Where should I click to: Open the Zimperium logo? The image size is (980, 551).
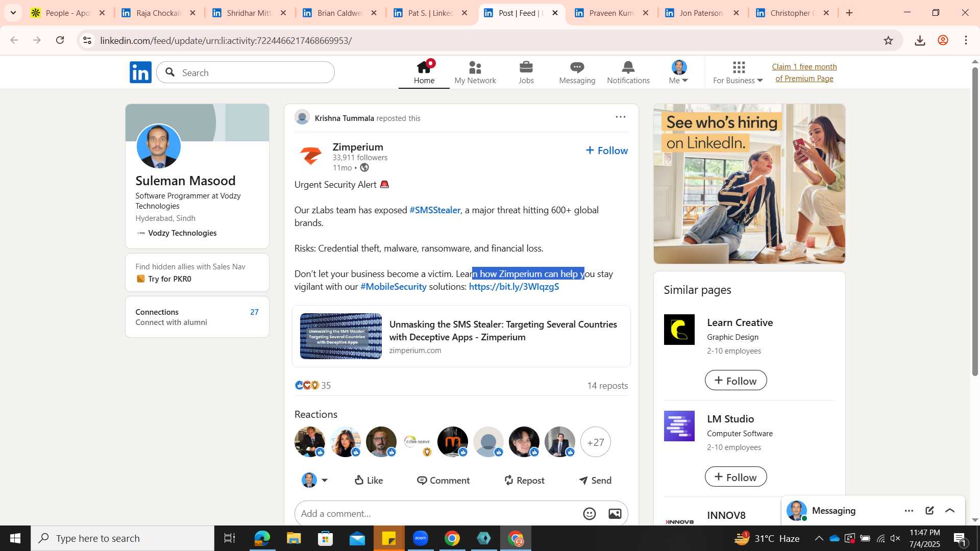(310, 156)
